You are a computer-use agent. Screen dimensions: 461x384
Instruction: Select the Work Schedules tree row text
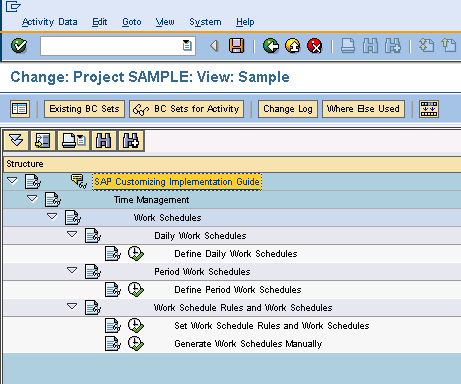[168, 218]
